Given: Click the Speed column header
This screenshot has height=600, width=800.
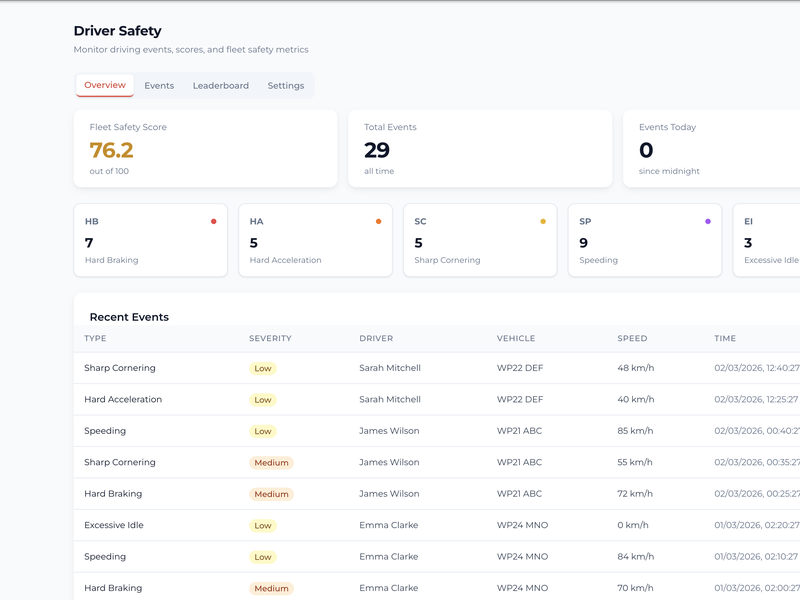Looking at the screenshot, I should pos(632,339).
